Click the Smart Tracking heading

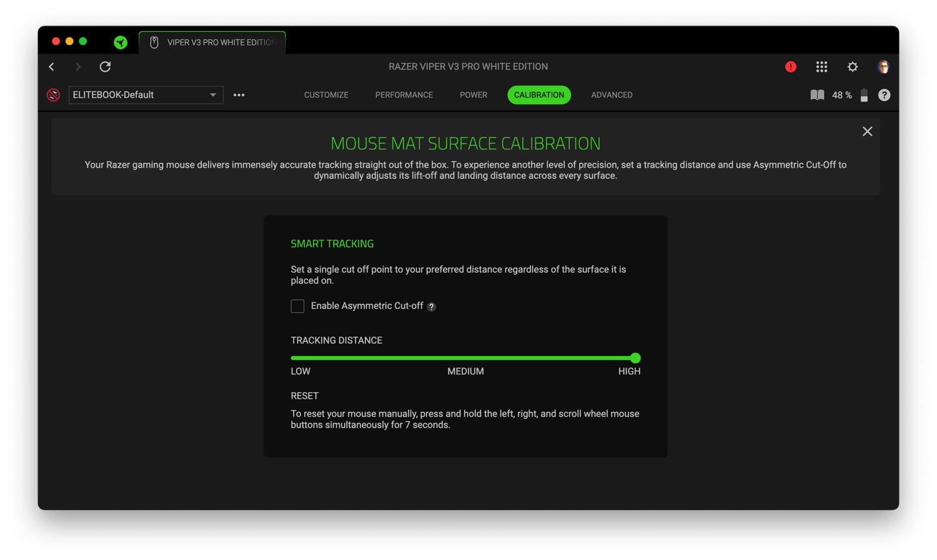[x=332, y=244]
